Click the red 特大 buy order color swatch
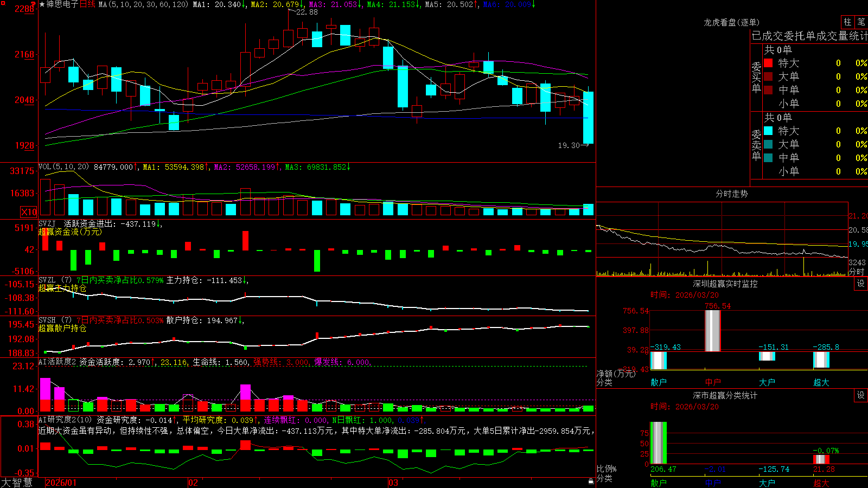The height and width of the screenshot is (488, 868). click(x=768, y=63)
